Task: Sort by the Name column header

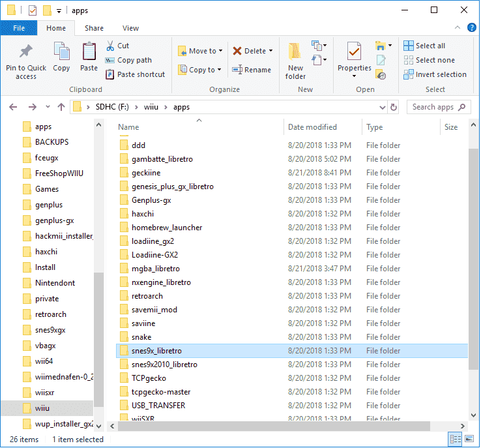Action: 199,127
